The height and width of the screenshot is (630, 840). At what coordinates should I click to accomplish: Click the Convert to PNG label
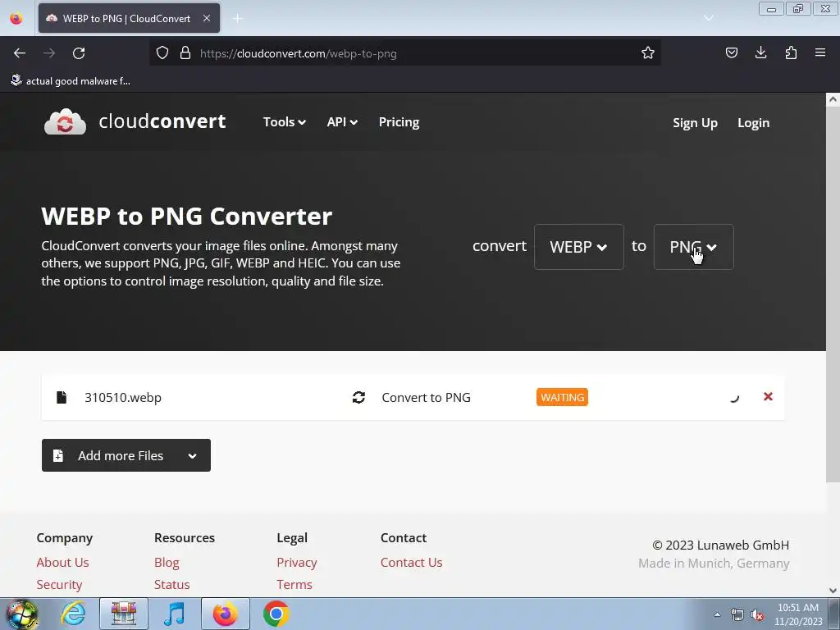426,398
